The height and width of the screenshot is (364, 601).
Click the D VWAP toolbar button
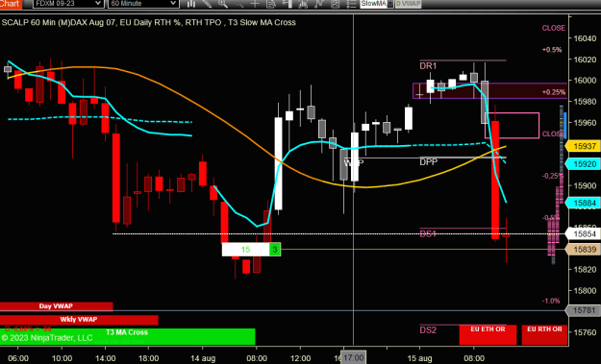[x=408, y=4]
